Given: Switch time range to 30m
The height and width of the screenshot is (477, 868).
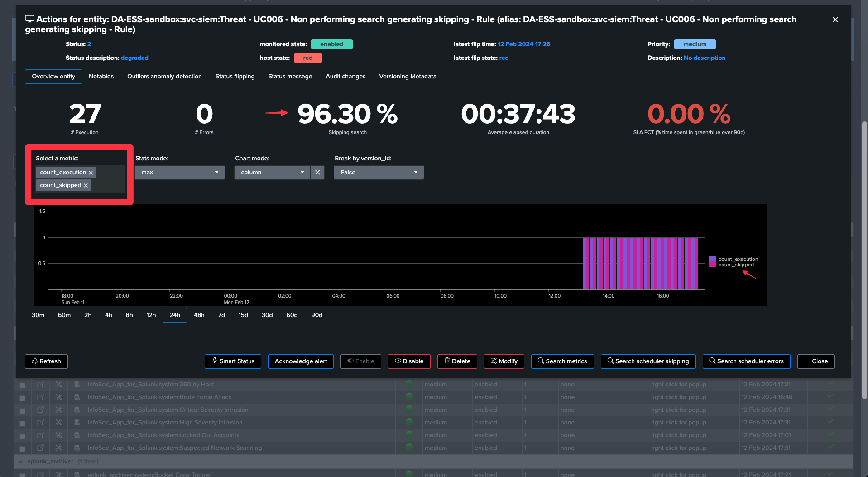Looking at the screenshot, I should (38, 315).
